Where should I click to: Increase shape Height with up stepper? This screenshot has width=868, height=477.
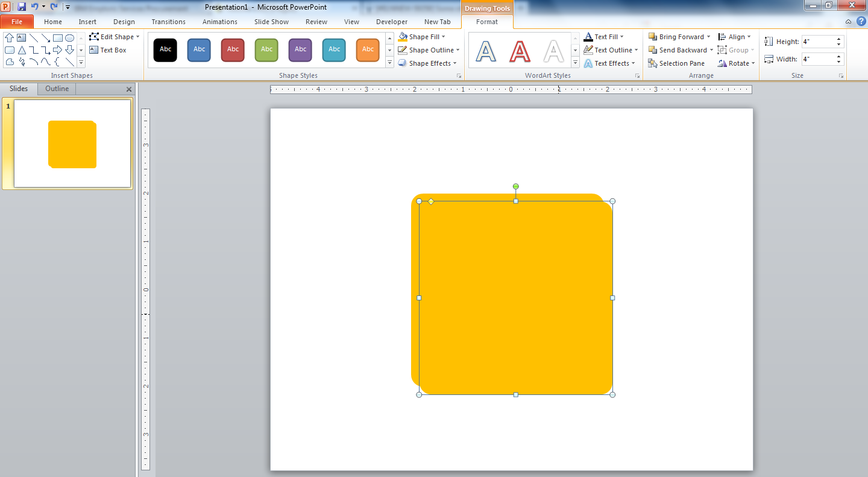point(839,39)
